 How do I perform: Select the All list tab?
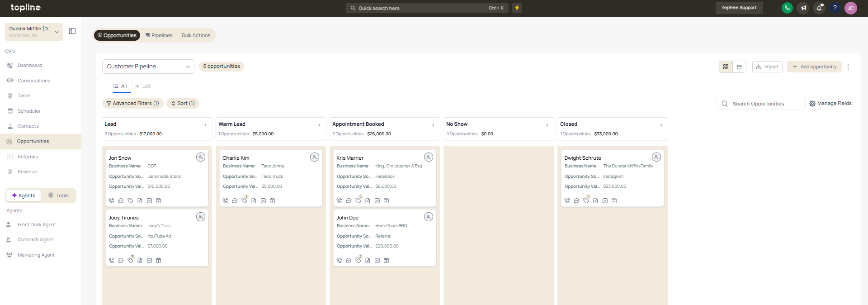click(x=120, y=86)
